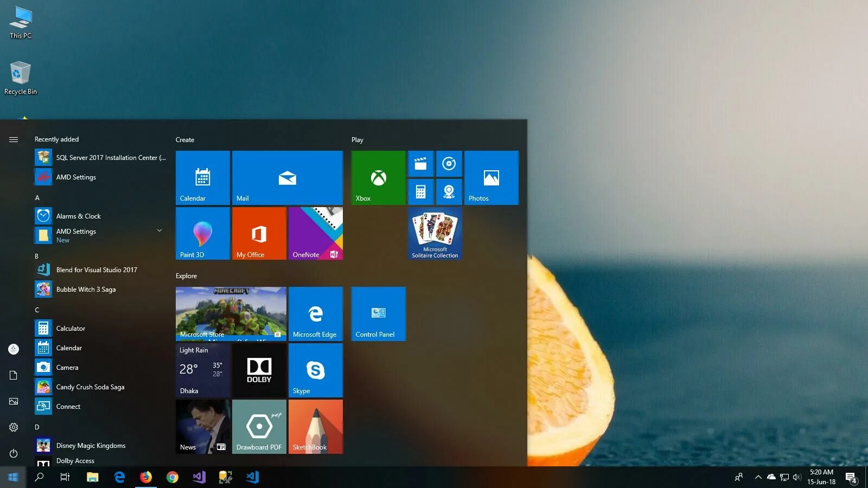Click the Explore group title
Image resolution: width=868 pixels, height=488 pixels.
(x=187, y=276)
